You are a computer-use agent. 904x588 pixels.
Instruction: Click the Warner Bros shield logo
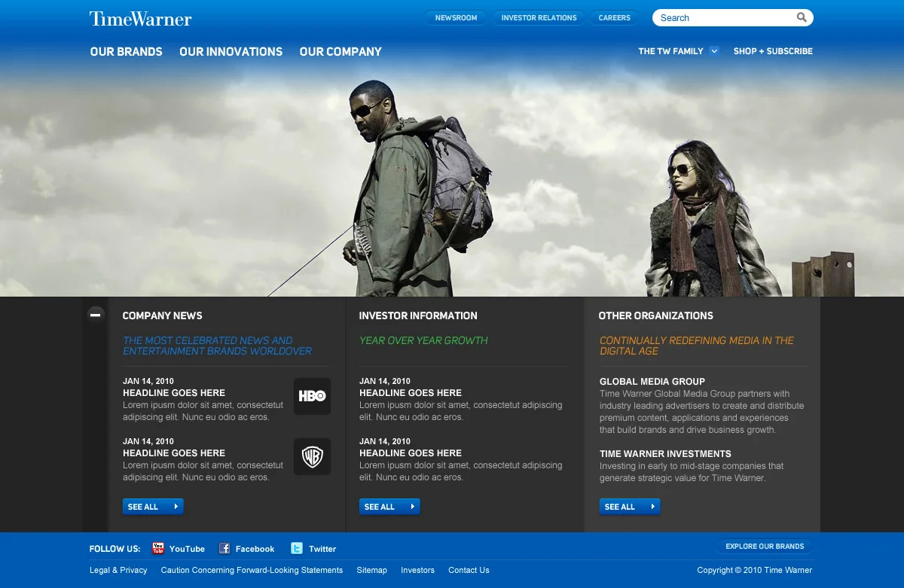coord(312,456)
